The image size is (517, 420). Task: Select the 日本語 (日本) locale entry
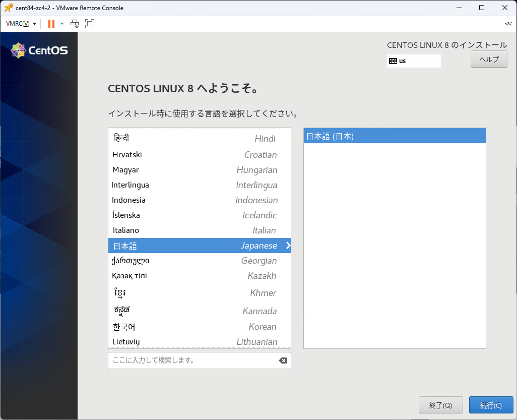click(395, 136)
